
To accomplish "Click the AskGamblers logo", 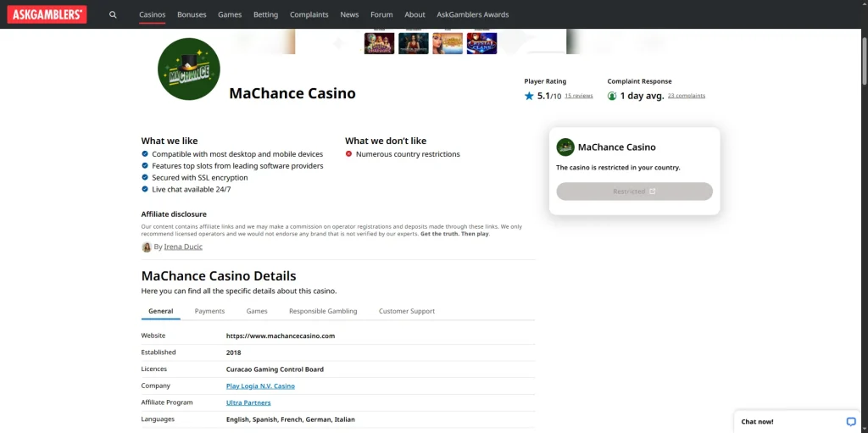I will tap(47, 14).
